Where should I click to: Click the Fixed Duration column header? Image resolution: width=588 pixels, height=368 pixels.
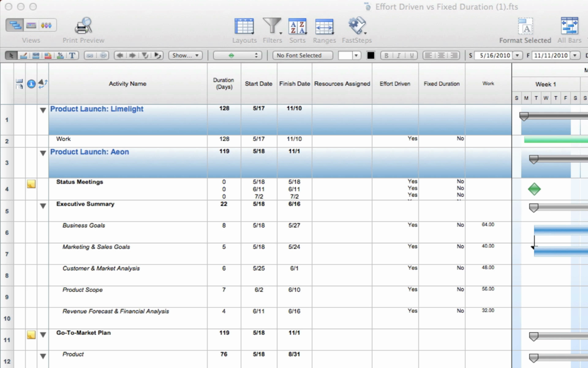442,84
